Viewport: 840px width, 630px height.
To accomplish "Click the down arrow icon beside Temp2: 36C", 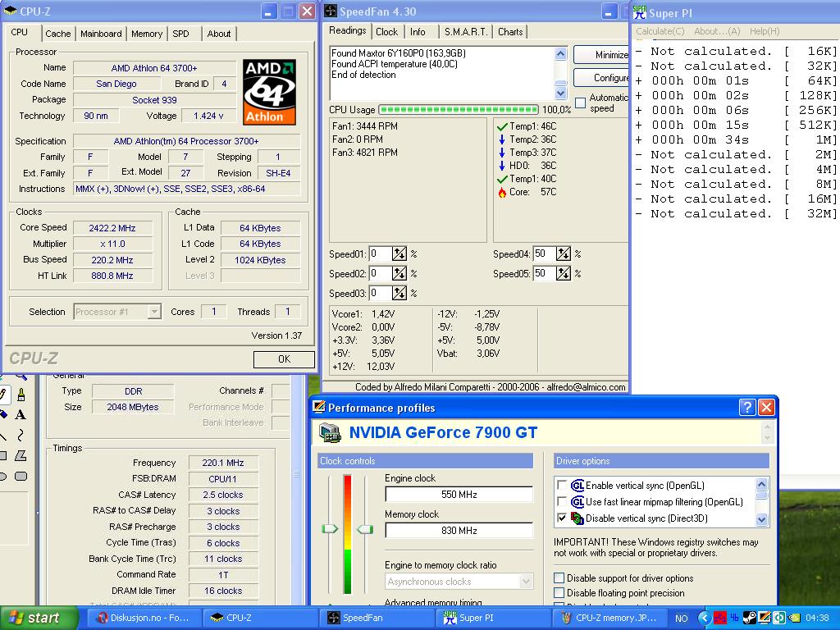I will 501,139.
